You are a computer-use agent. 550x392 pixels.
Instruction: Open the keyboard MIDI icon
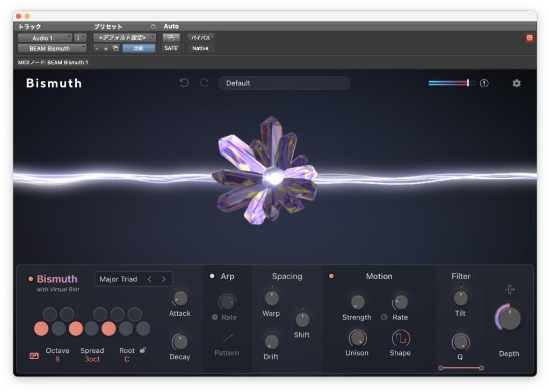coord(34,356)
